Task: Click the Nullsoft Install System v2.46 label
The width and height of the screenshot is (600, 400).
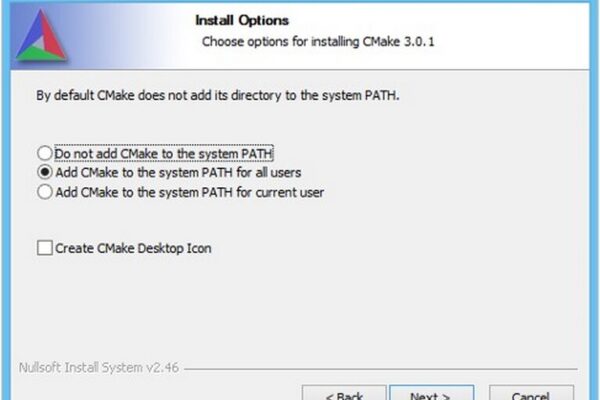Action: pyautogui.click(x=99, y=367)
